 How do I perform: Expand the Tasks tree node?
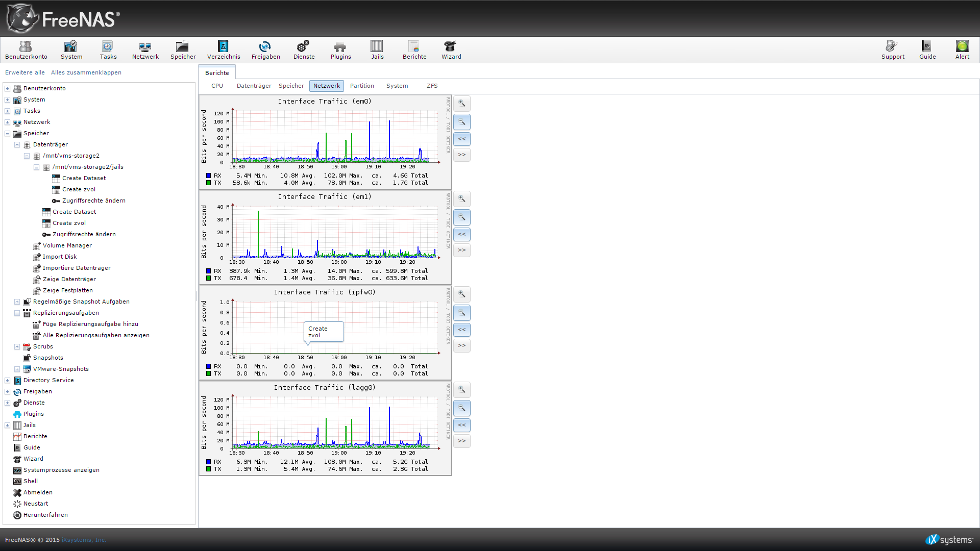[x=8, y=111]
